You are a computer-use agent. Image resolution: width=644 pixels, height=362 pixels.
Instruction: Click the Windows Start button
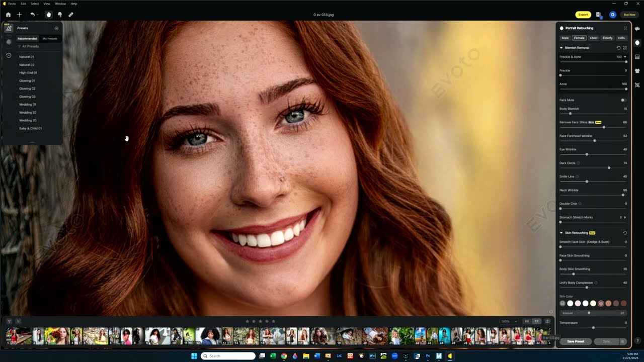click(194, 356)
